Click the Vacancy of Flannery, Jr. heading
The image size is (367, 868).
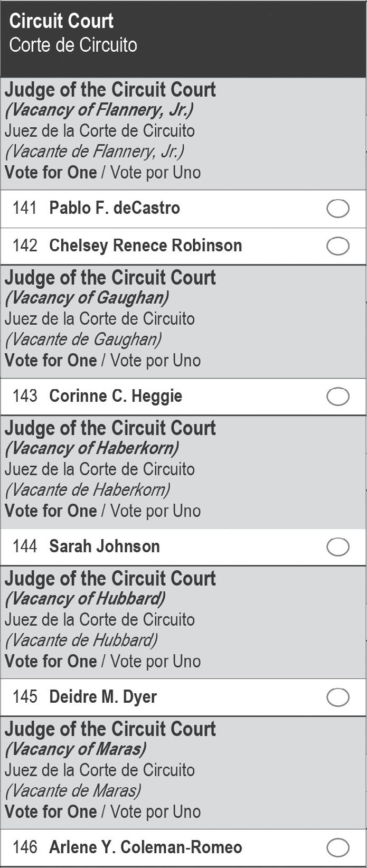pyautogui.click(x=99, y=110)
